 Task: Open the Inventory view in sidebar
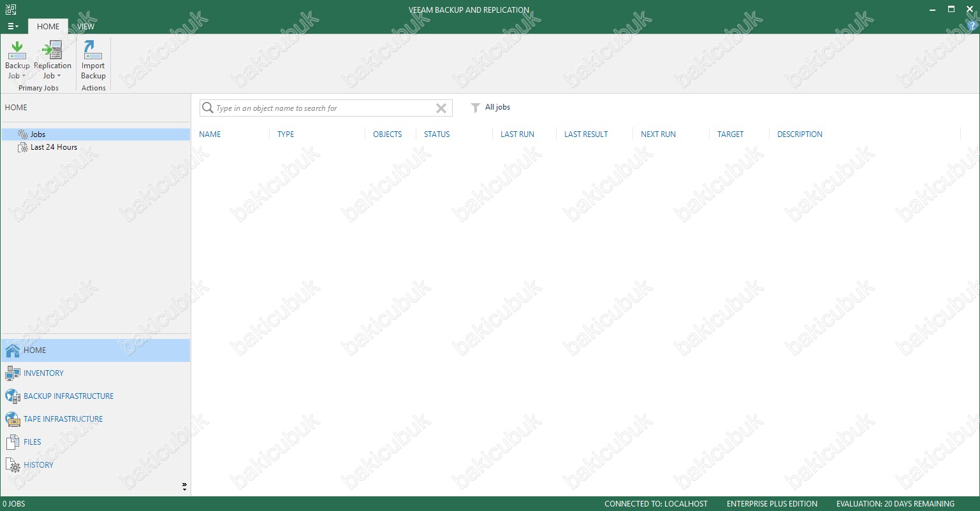43,373
